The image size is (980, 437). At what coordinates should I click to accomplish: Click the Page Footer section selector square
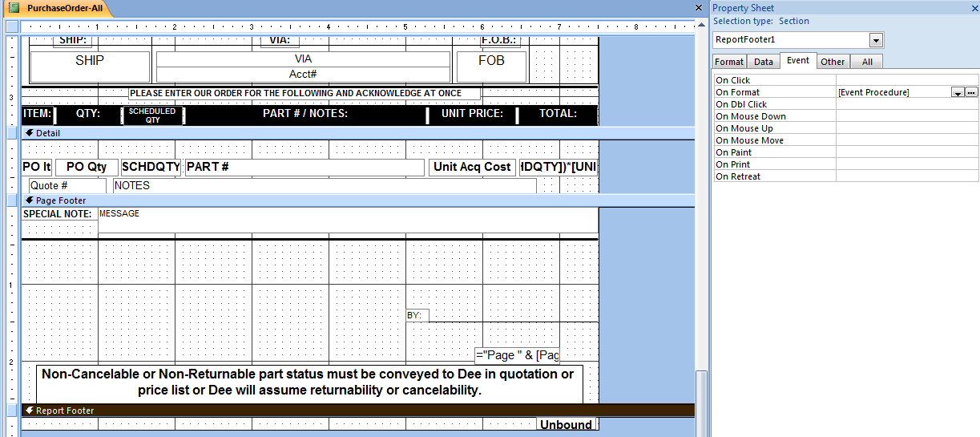tap(12, 200)
